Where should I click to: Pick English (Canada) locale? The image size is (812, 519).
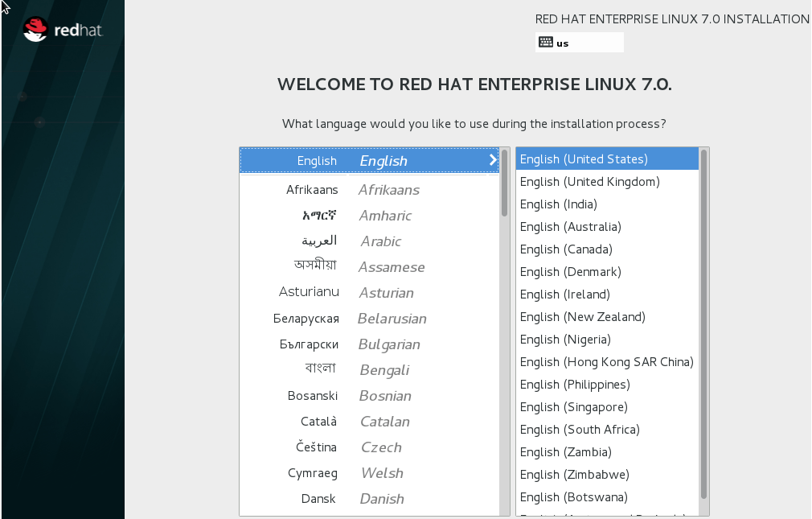[x=607, y=249]
